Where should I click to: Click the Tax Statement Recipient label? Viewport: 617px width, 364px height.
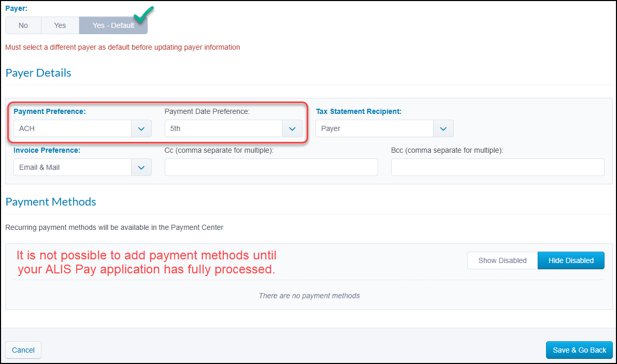pyautogui.click(x=358, y=112)
